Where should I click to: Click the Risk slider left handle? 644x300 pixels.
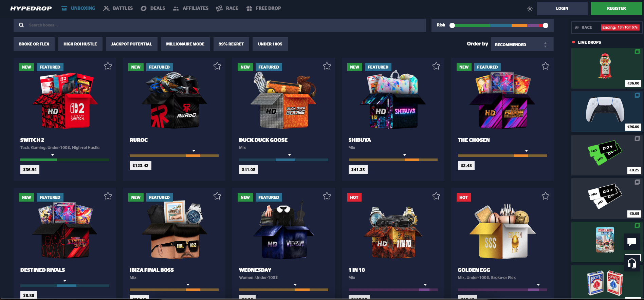(x=452, y=25)
